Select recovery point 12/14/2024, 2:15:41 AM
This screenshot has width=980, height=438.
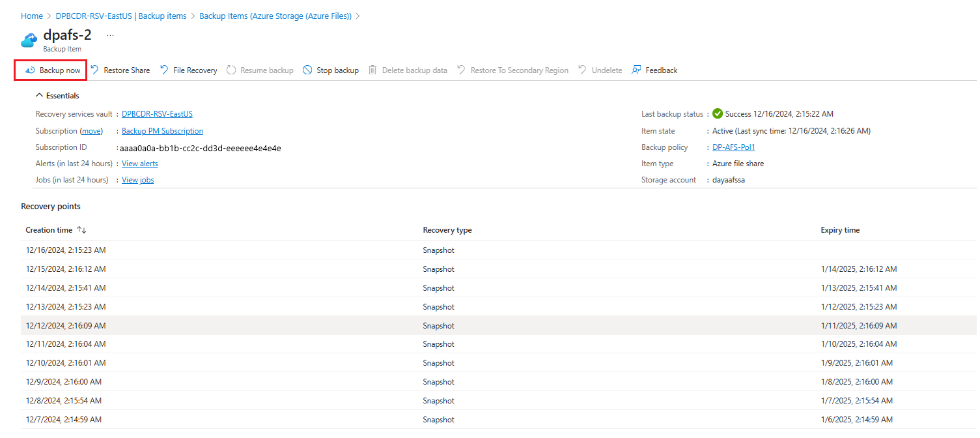pos(499,288)
